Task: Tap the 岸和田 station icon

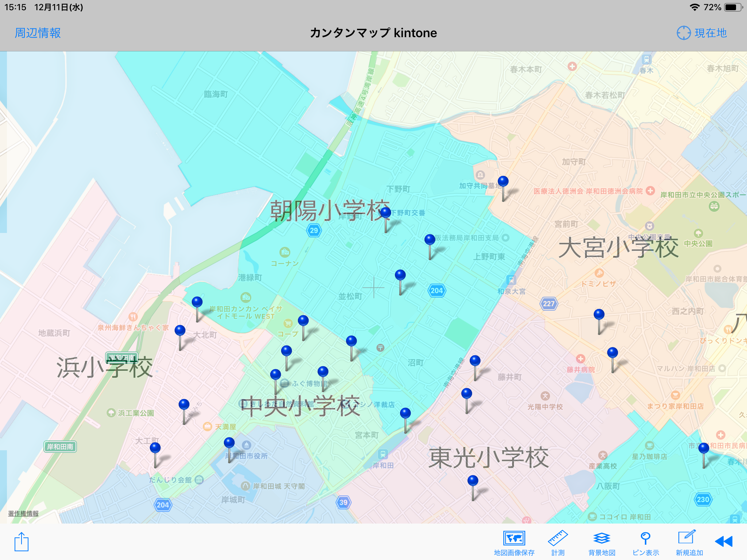Action: click(383, 454)
